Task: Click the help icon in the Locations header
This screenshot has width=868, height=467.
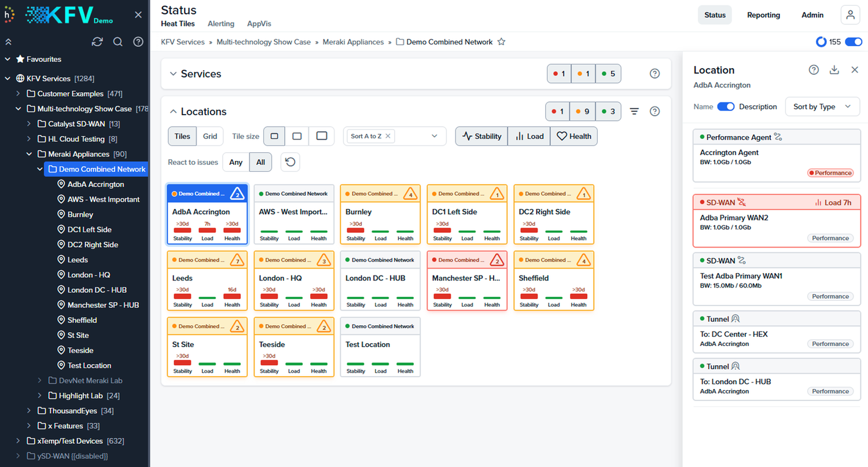Action: [654, 111]
